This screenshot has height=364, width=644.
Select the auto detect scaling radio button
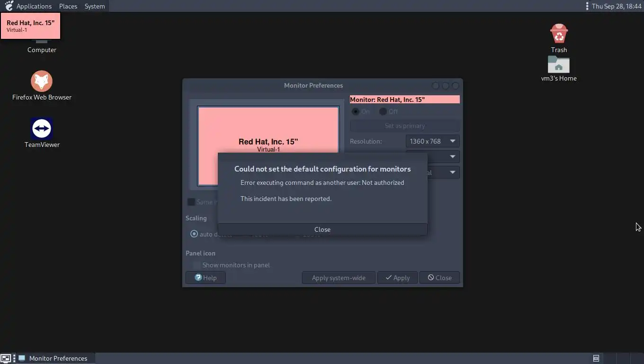[x=194, y=234]
